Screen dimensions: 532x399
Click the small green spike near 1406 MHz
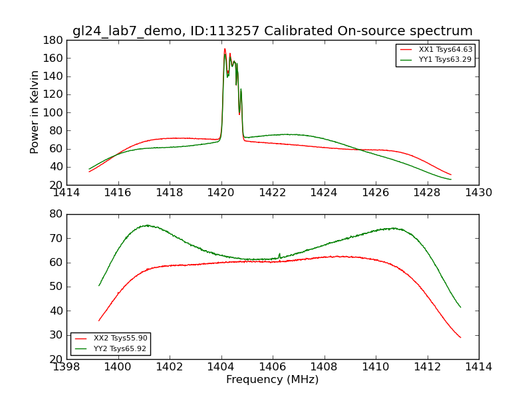pyautogui.click(x=279, y=255)
